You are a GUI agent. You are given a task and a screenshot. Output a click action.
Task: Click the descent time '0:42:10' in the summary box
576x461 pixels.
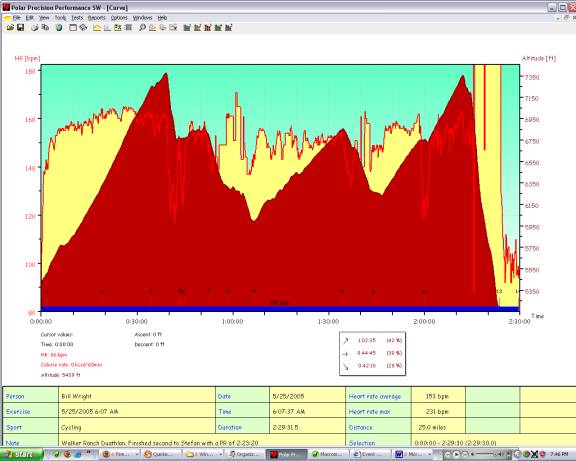367,366
